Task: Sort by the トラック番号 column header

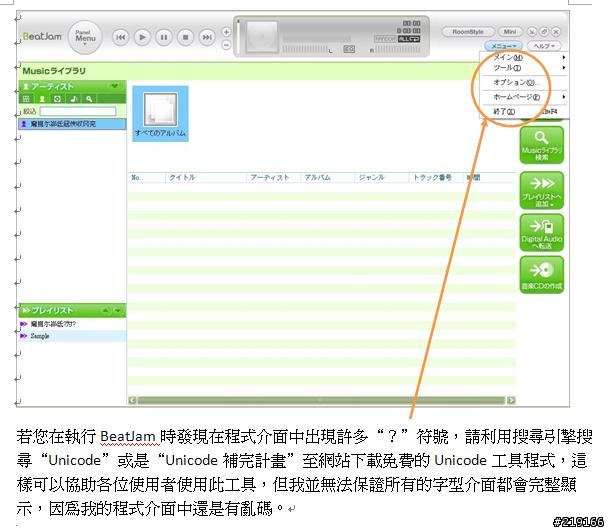Action: point(436,177)
